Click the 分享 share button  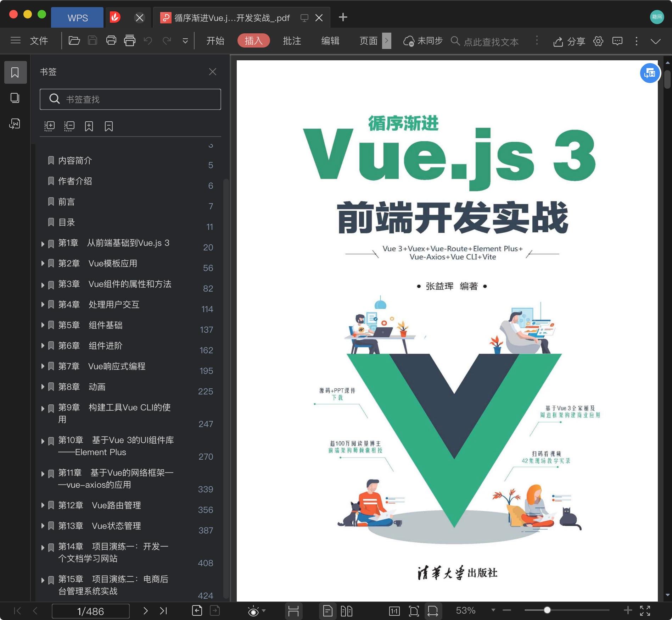coord(569,41)
